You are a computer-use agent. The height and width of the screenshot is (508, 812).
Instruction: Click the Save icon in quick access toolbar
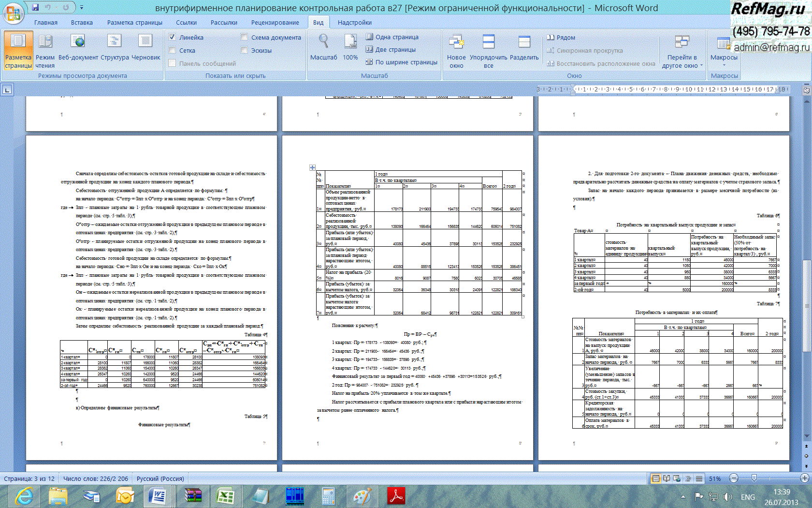click(x=35, y=7)
